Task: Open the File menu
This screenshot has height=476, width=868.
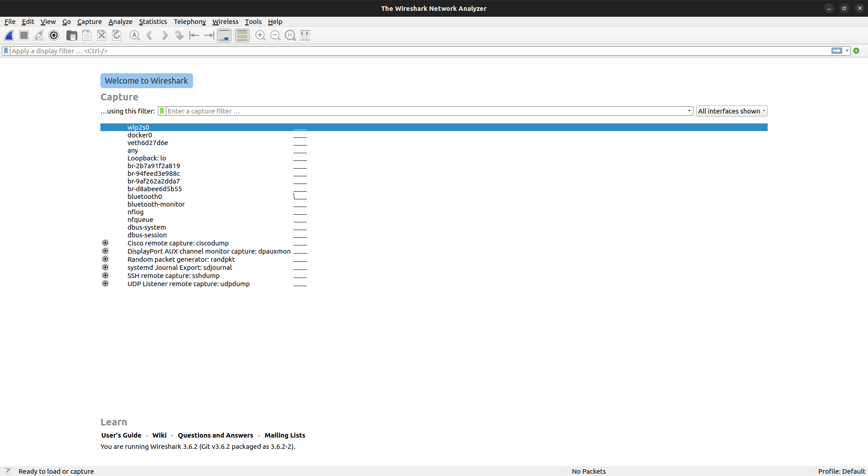Action: click(10, 22)
